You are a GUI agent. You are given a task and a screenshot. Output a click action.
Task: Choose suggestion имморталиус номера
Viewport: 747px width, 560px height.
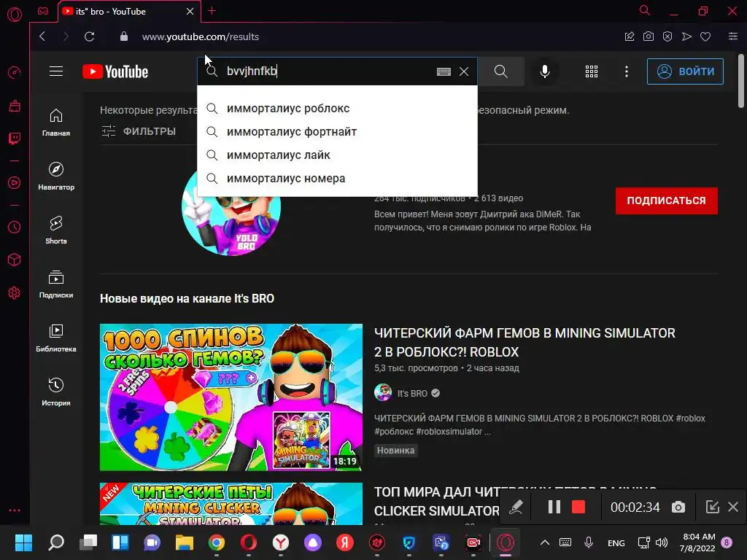[x=337, y=178]
